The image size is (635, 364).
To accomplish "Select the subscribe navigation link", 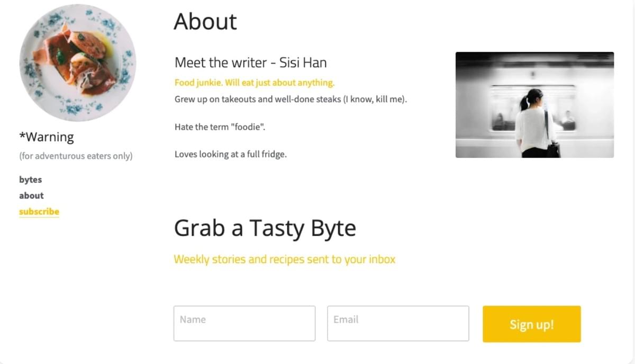I will point(39,212).
